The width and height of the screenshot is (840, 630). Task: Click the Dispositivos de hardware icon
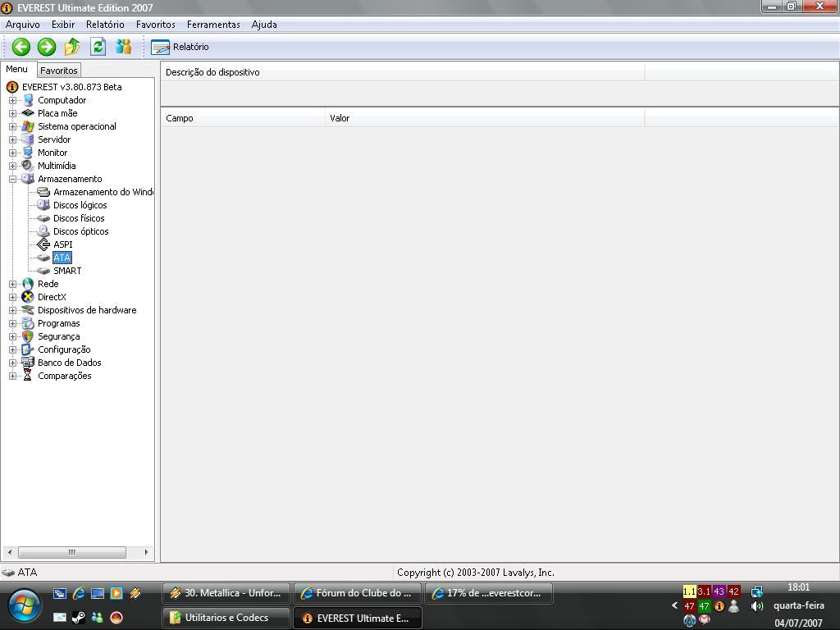28,310
